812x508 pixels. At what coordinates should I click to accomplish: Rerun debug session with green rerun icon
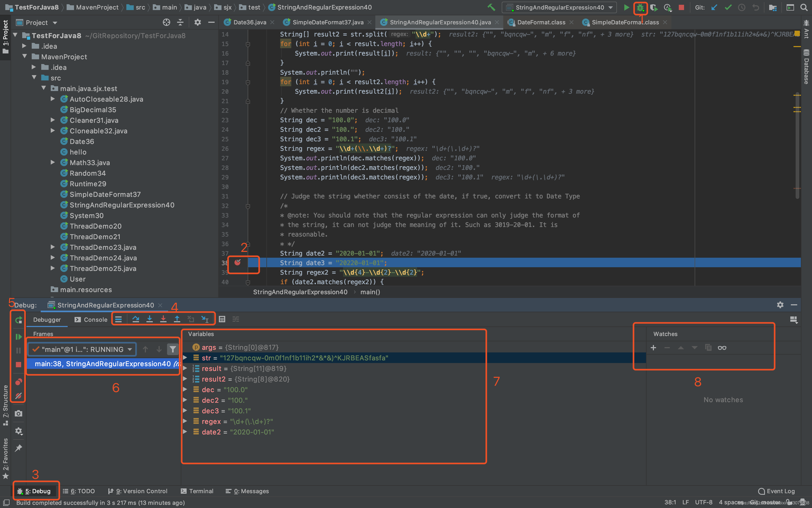[x=19, y=320]
